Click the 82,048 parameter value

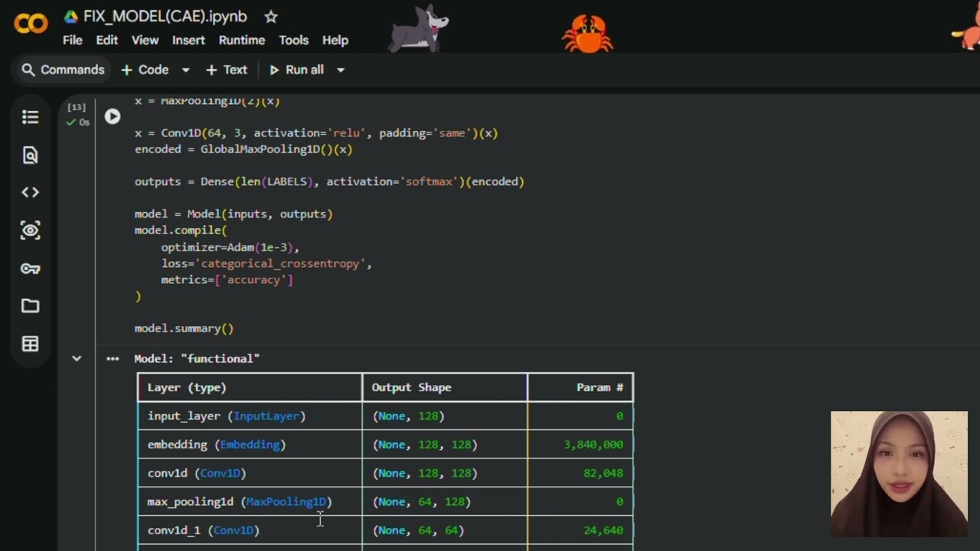[603, 473]
